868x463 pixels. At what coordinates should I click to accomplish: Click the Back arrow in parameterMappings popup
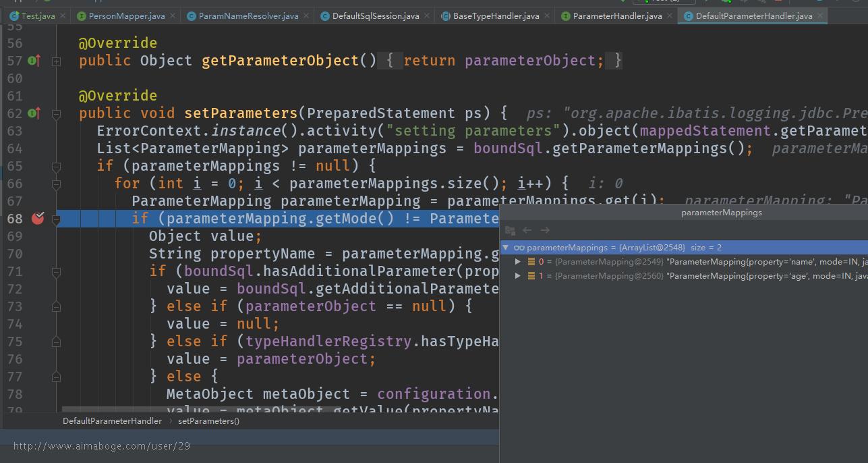click(x=527, y=230)
